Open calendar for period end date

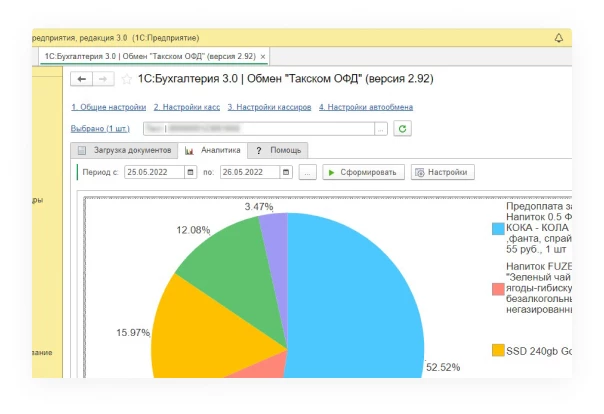[287, 172]
